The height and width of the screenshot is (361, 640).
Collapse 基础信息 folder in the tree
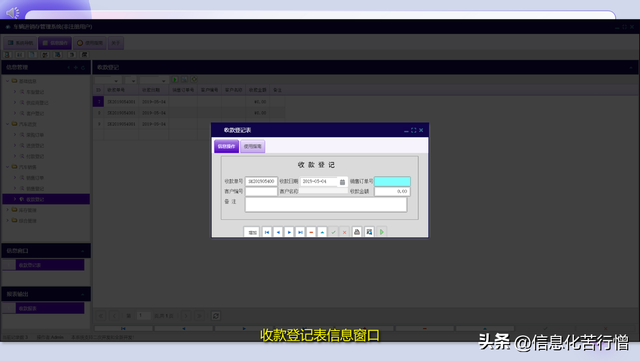tap(7, 81)
